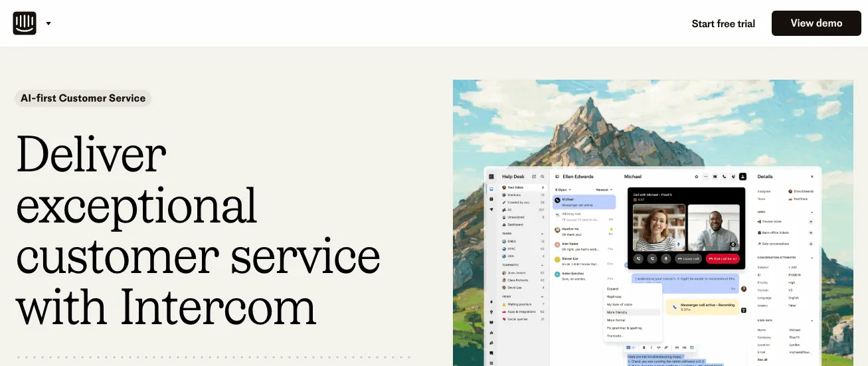Open the Aiden Sanchez conversation
The image size is (868, 366).
tap(584, 276)
